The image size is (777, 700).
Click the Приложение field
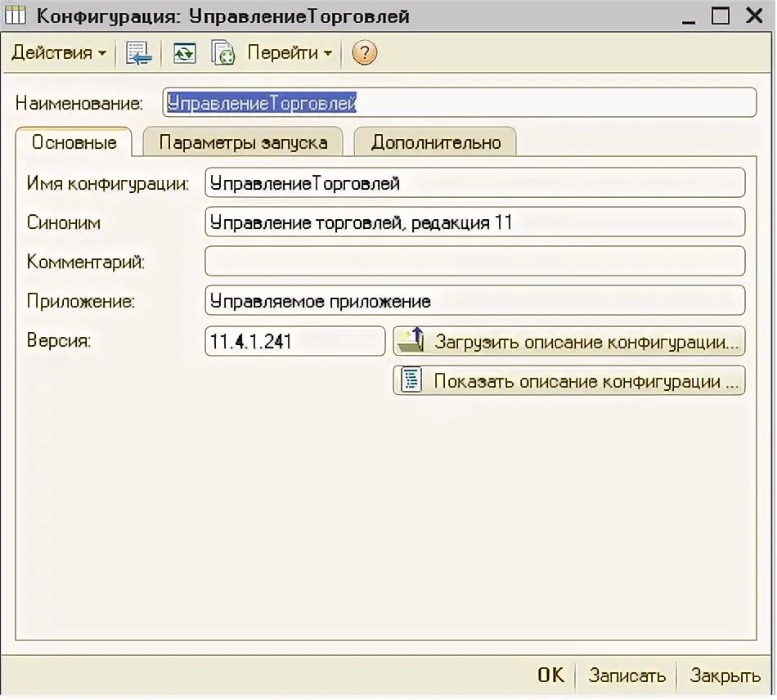[474, 300]
